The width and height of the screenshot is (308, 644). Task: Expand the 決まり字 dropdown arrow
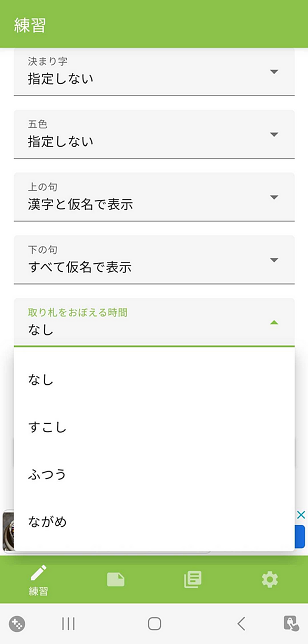tap(274, 72)
